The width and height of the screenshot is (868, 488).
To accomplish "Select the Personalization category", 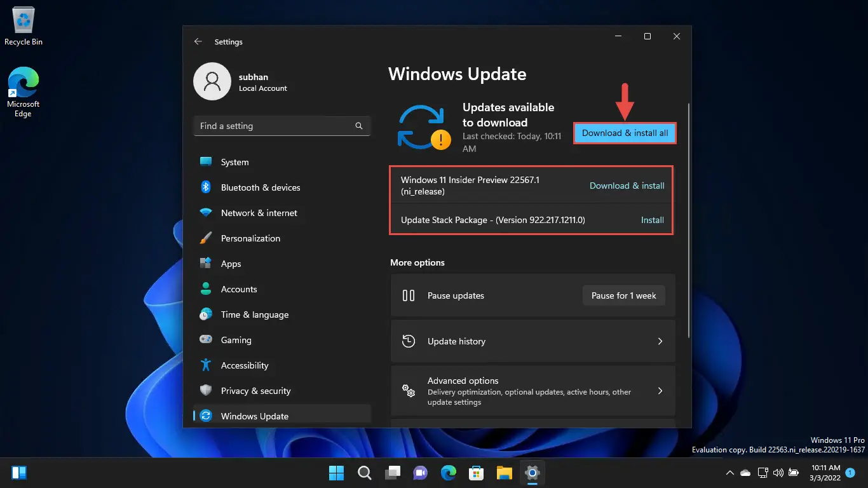I will point(282,238).
